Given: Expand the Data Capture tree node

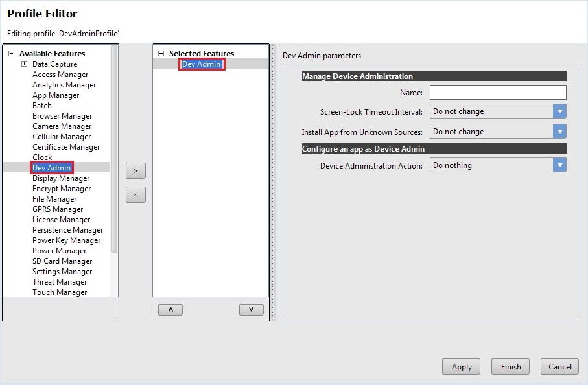Looking at the screenshot, I should pyautogui.click(x=25, y=64).
